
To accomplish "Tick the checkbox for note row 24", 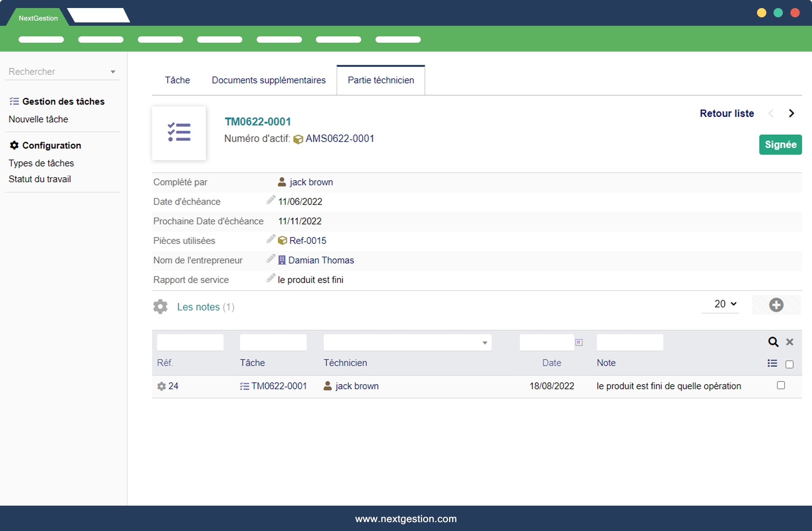I will pyautogui.click(x=781, y=385).
